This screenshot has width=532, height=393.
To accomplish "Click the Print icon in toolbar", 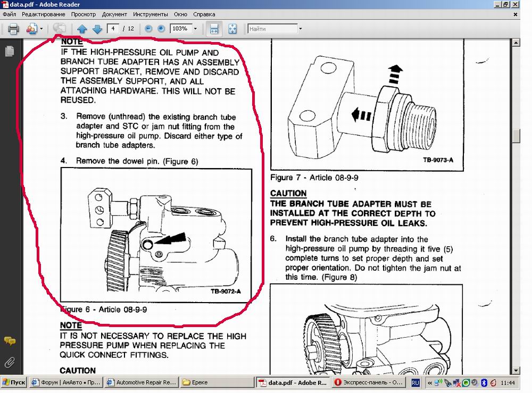I will point(13,29).
